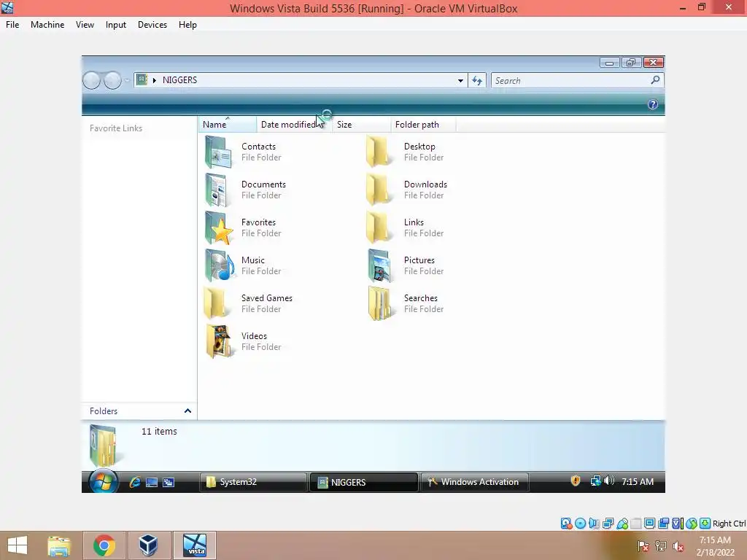This screenshot has height=560, width=747.
Task: Click VirtualBox recording indicator icon
Action: point(664,524)
